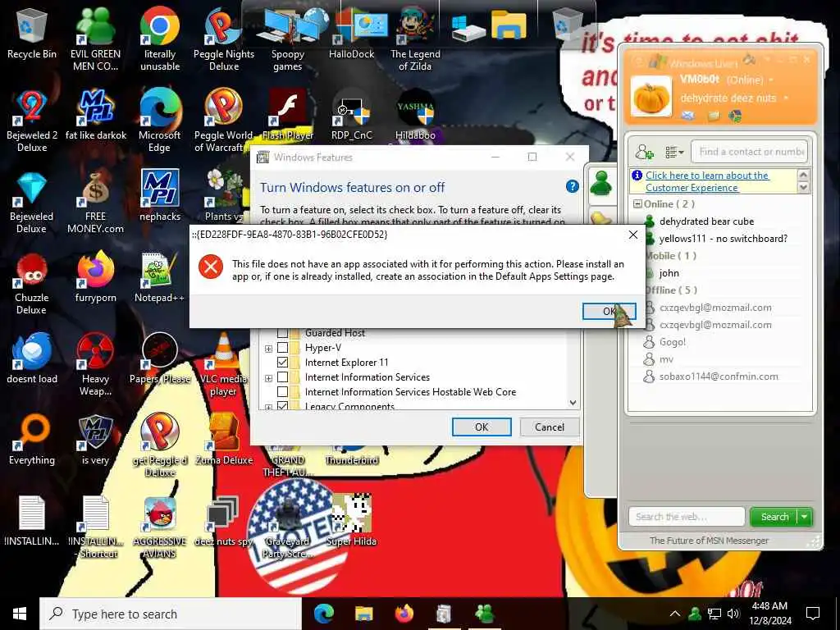
Task: Click Search the web field in Messenger
Action: pyautogui.click(x=687, y=517)
